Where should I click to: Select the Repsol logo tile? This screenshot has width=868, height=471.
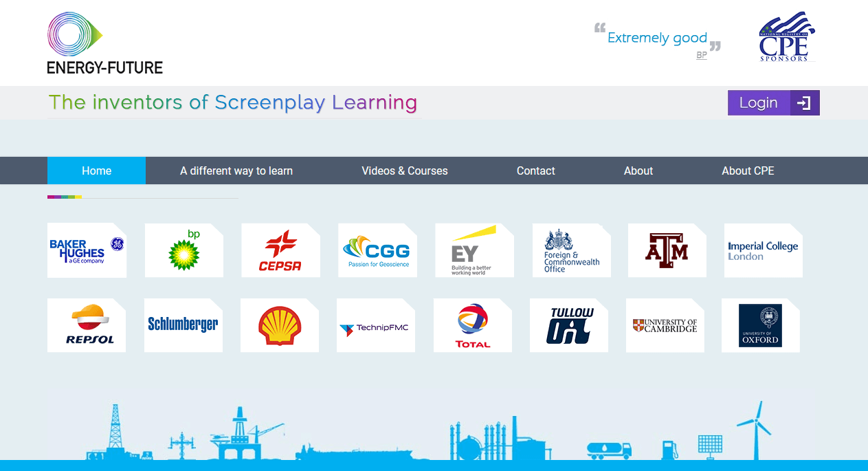click(87, 325)
